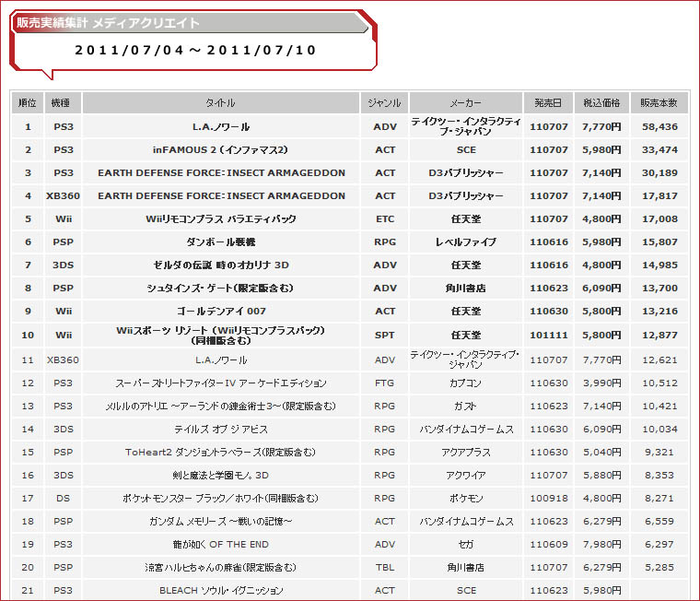
Task: Click sales figure 15,807
Action: [x=659, y=242]
